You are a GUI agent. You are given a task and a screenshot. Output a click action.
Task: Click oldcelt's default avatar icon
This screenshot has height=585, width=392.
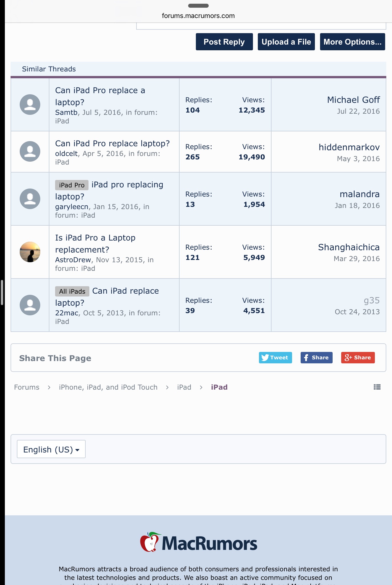(x=30, y=151)
